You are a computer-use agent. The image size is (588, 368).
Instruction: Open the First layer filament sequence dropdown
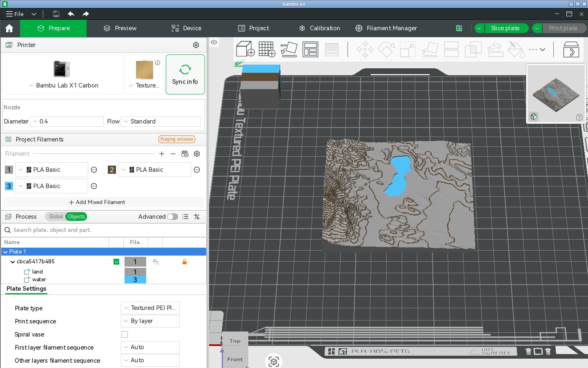click(150, 347)
